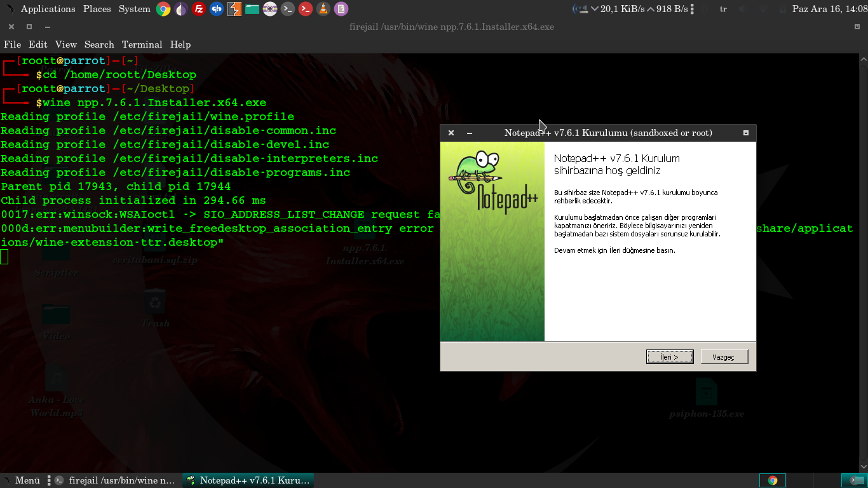Screen dimensions: 868x488
Task: Launch the disc burner icon in the panel
Action: click(270, 9)
